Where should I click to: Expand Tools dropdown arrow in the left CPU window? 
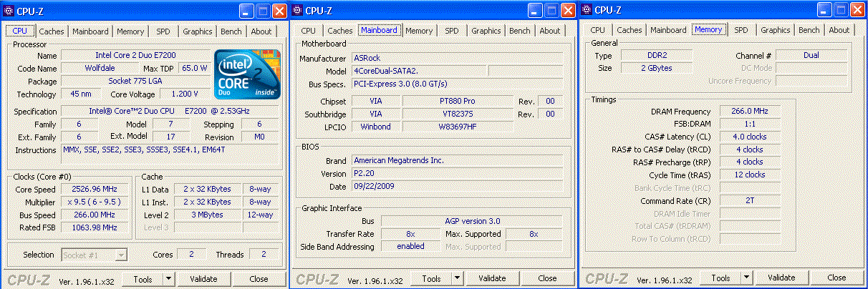pyautogui.click(x=168, y=279)
